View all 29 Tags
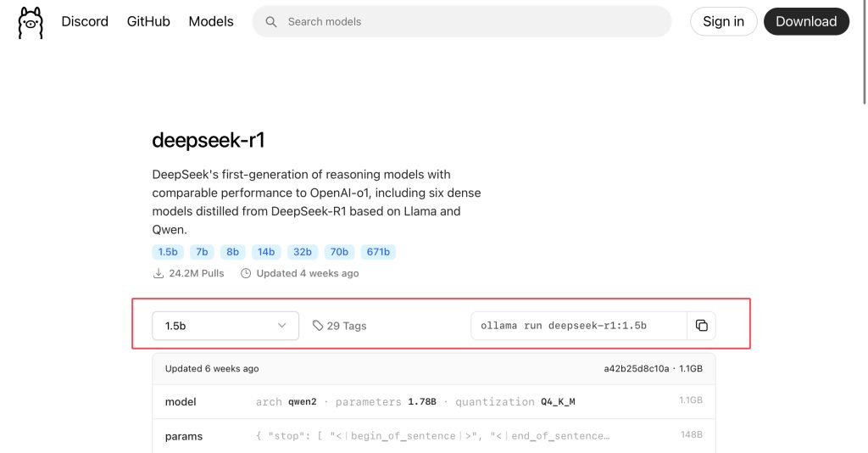The height and width of the screenshot is (453, 868). tap(340, 326)
